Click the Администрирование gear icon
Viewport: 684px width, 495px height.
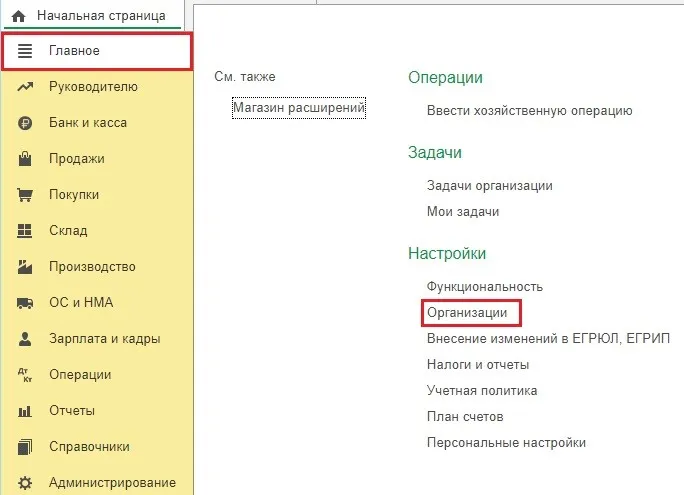point(25,483)
